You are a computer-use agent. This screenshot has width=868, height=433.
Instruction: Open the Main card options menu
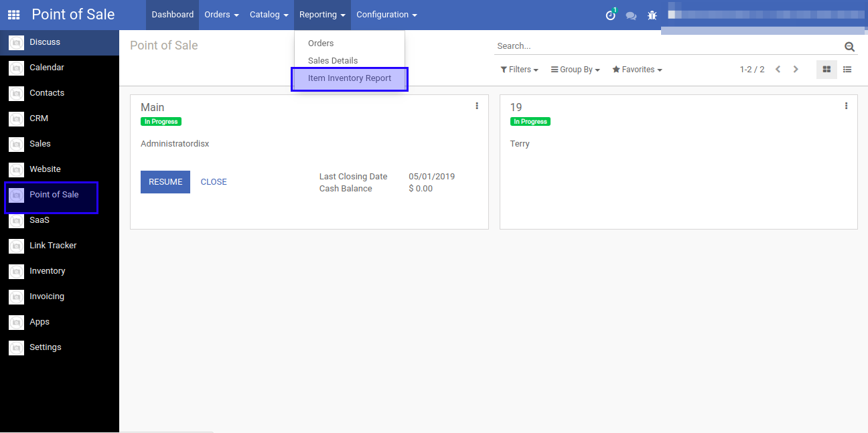(x=477, y=106)
